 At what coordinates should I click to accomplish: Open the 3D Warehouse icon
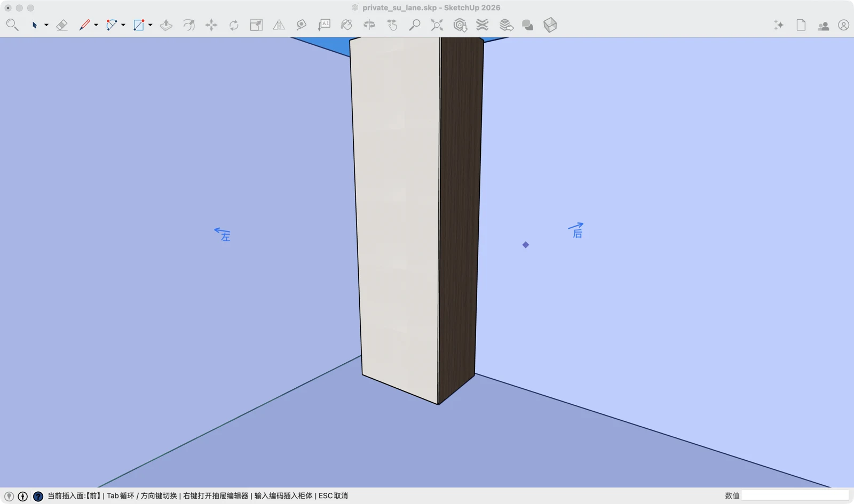click(460, 25)
